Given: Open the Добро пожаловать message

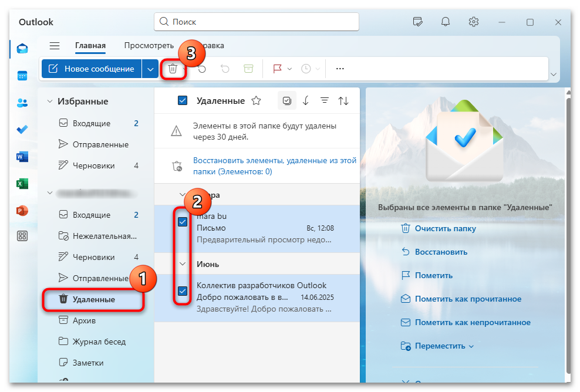Looking at the screenshot, I should pos(257,298).
